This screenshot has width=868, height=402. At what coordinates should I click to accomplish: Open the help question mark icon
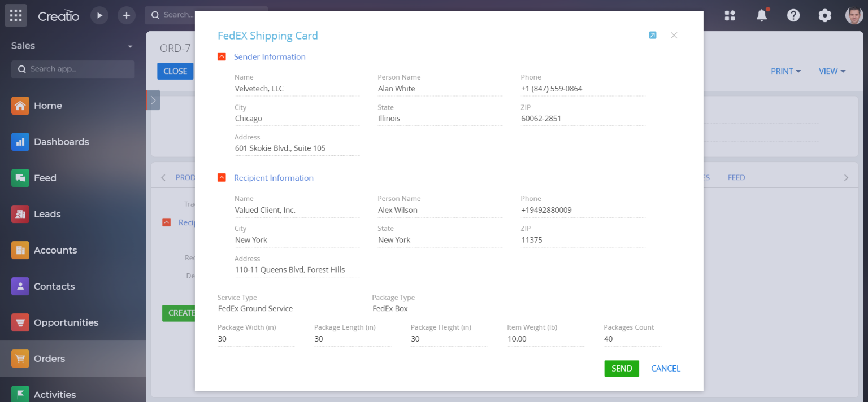(793, 15)
